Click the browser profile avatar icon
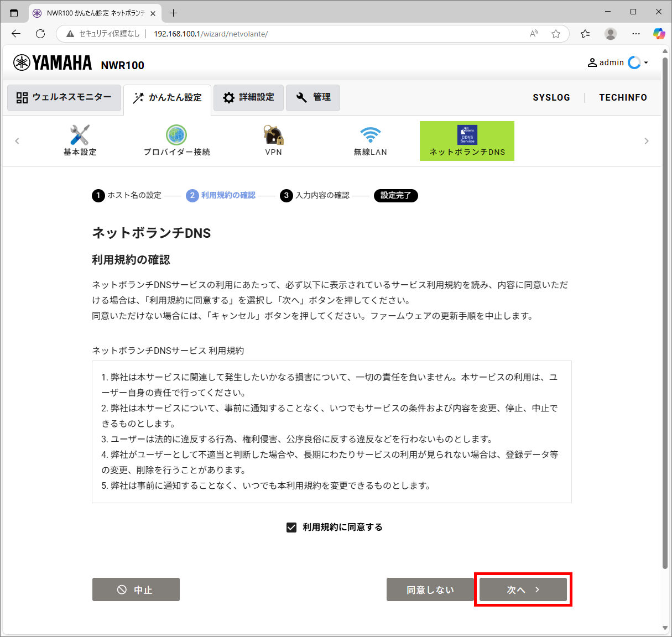 pos(611,34)
